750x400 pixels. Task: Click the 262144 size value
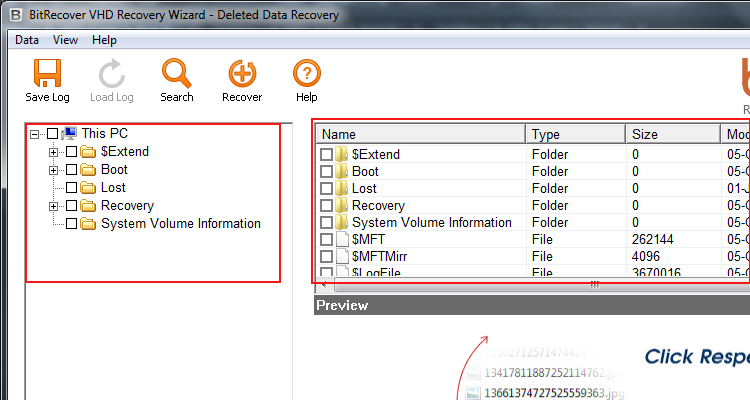pos(652,239)
